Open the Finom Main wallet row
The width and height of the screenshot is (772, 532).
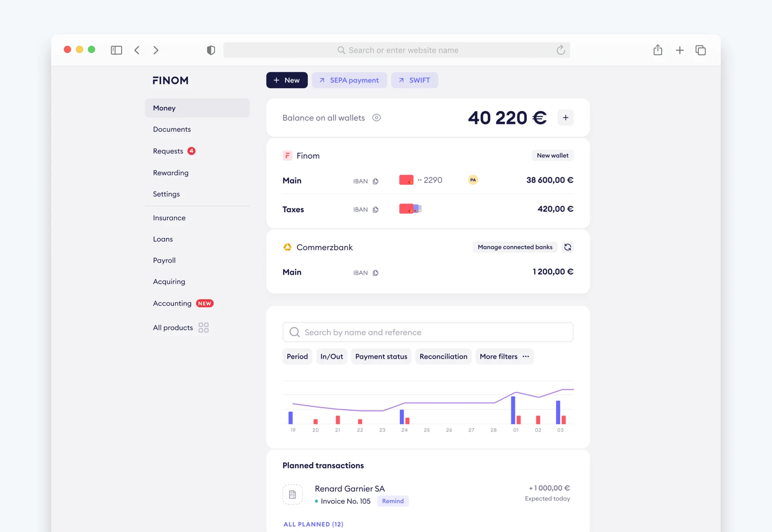(x=428, y=180)
